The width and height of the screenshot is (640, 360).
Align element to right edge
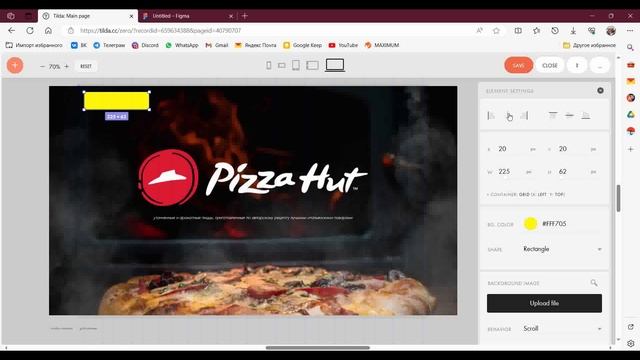click(x=525, y=116)
